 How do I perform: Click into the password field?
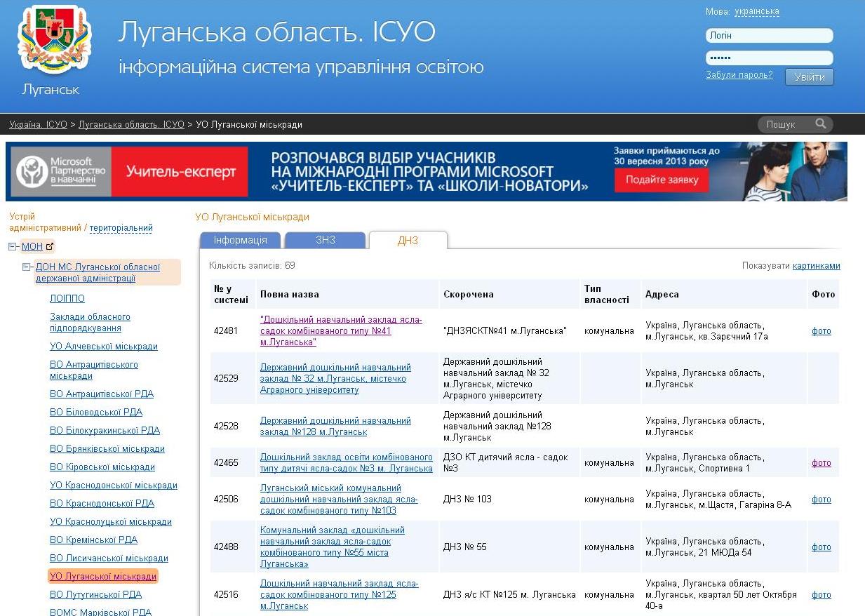point(769,58)
